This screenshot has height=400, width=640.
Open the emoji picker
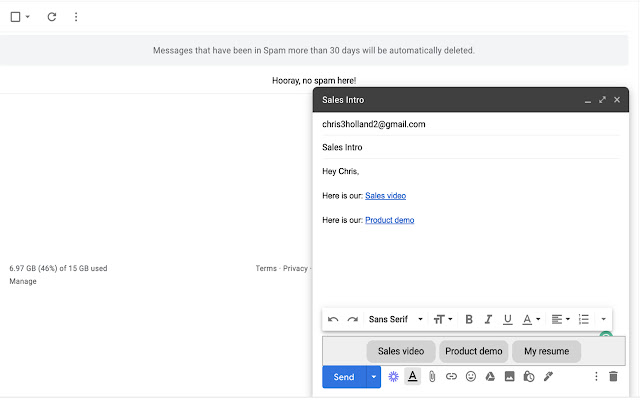[470, 377]
